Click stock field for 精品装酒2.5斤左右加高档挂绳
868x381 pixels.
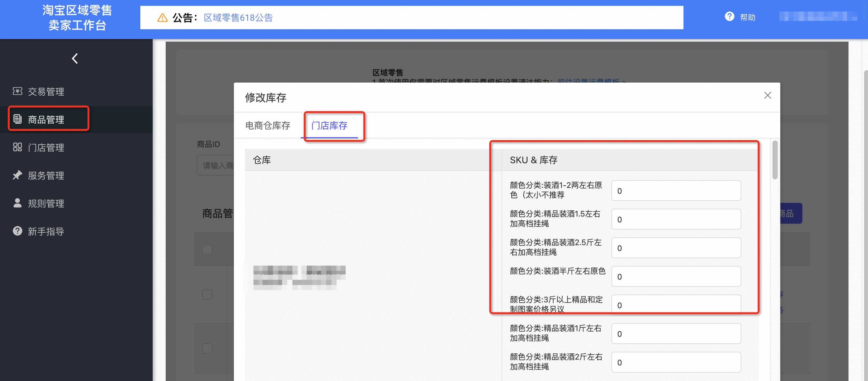[676, 248]
